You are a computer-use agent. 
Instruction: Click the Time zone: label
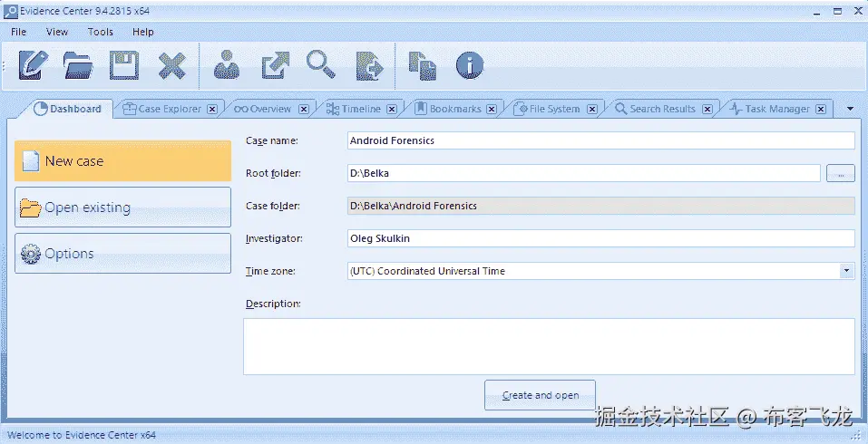coord(270,271)
